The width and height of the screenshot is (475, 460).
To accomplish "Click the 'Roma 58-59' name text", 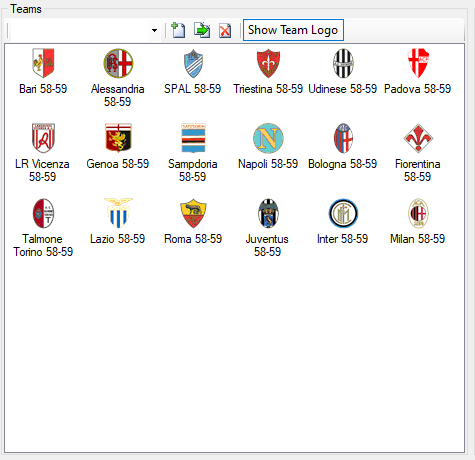I will click(193, 239).
